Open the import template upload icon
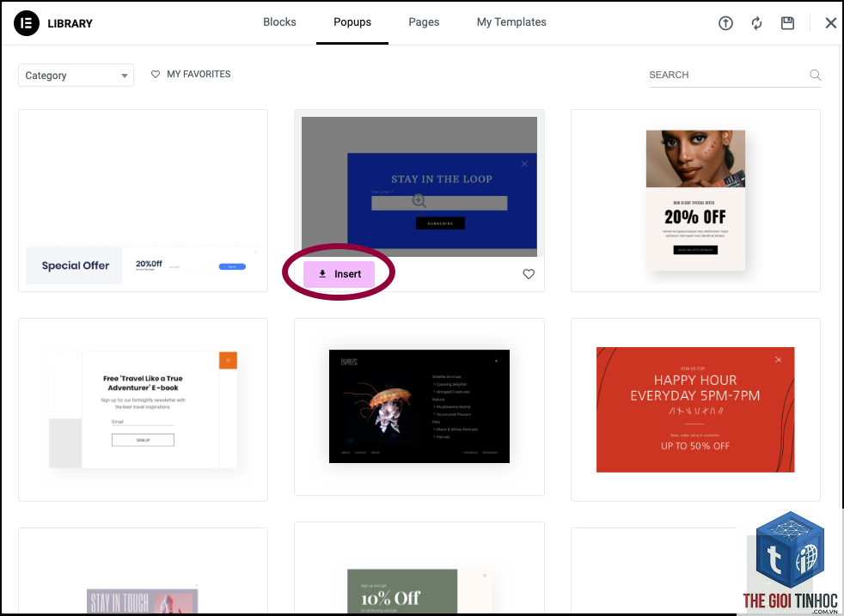 tap(725, 23)
